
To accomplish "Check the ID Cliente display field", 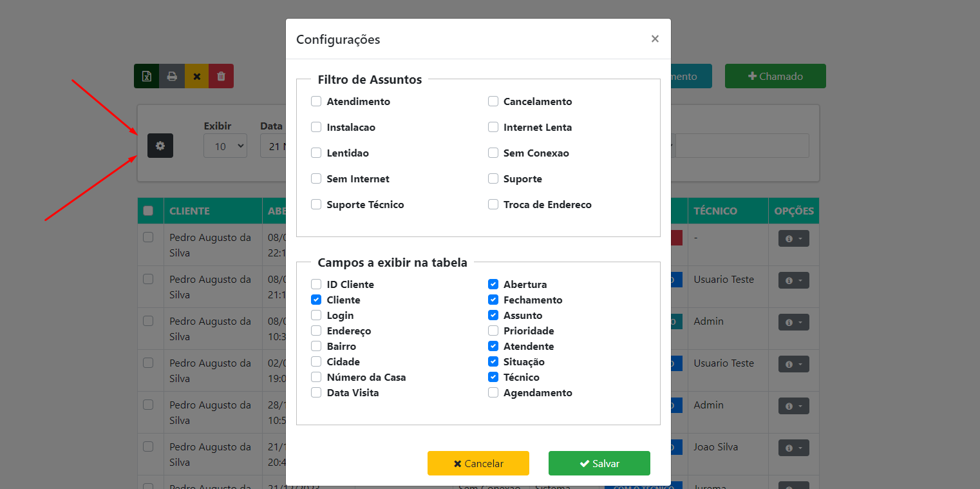I will [316, 283].
